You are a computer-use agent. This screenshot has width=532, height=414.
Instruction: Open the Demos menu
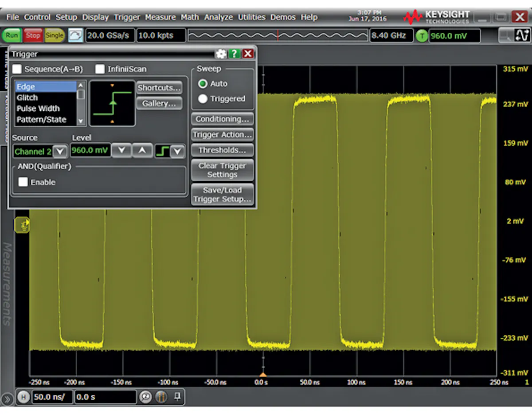[283, 17]
